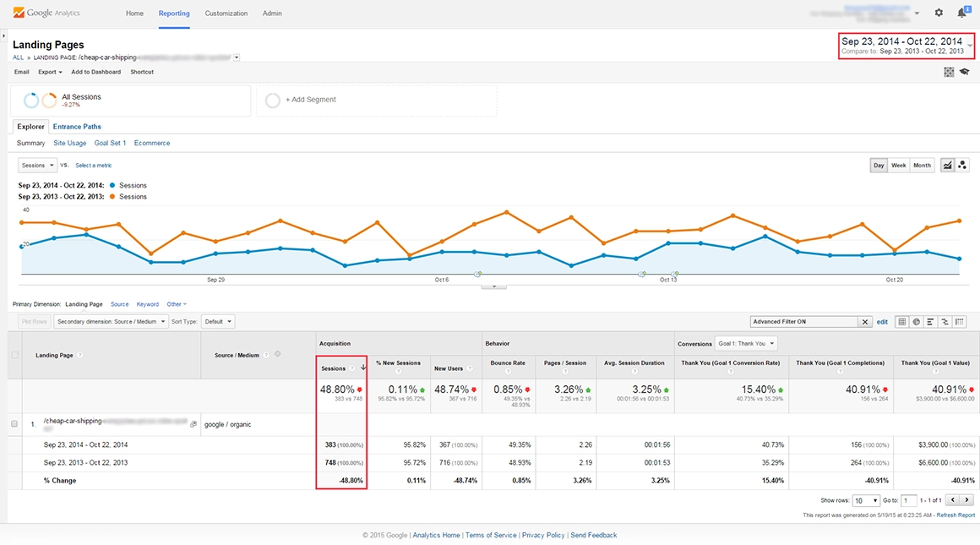Open the Customization tab

click(226, 14)
